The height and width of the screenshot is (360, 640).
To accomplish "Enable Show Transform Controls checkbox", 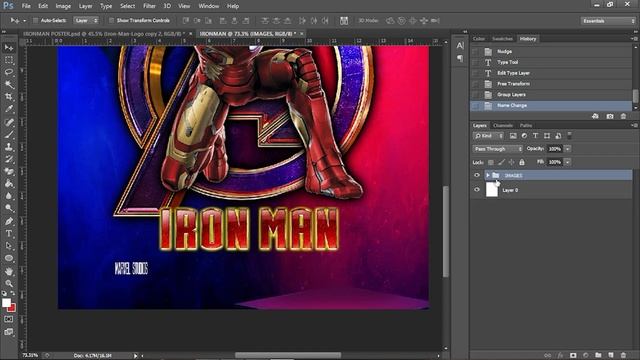I will click(x=111, y=20).
